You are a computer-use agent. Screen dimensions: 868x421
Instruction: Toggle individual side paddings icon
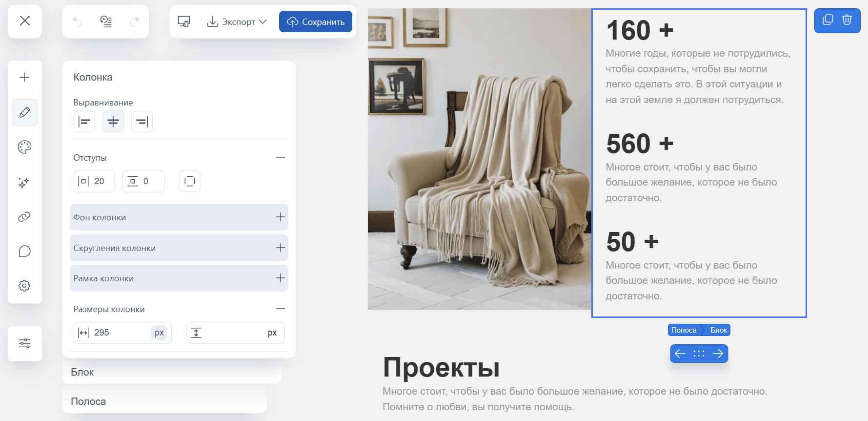pyautogui.click(x=190, y=181)
